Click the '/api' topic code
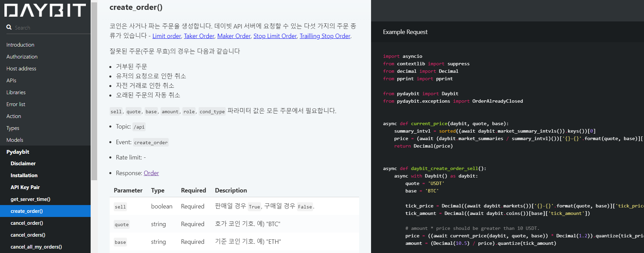The width and height of the screenshot is (644, 253). (139, 127)
